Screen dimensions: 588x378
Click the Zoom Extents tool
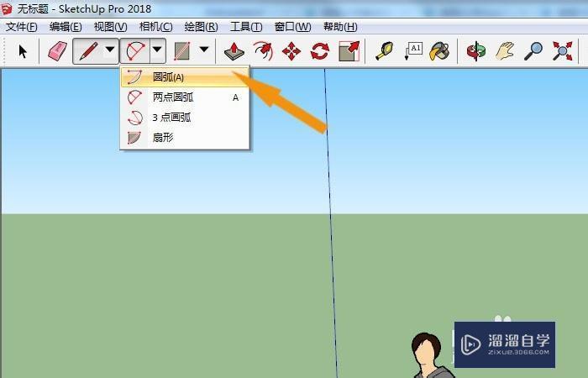563,51
